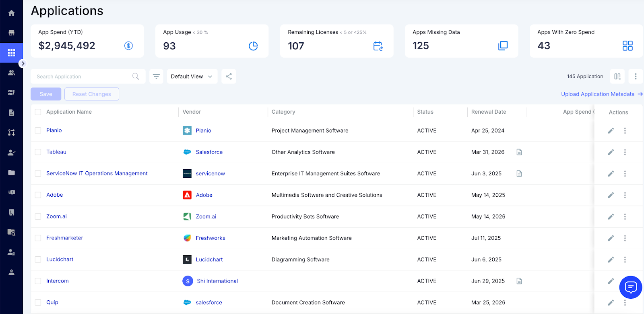Open more actions menu for ServiceNow row

(625, 174)
